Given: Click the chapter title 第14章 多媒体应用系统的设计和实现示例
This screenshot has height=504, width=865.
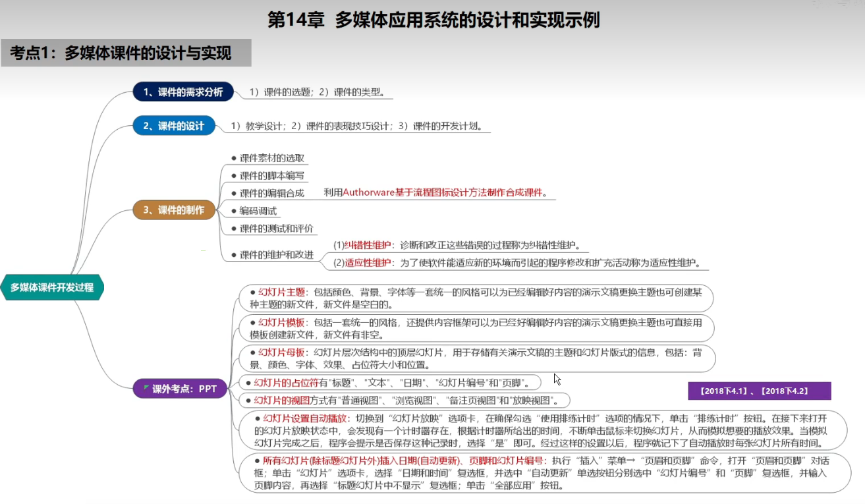Looking at the screenshot, I should tap(433, 20).
